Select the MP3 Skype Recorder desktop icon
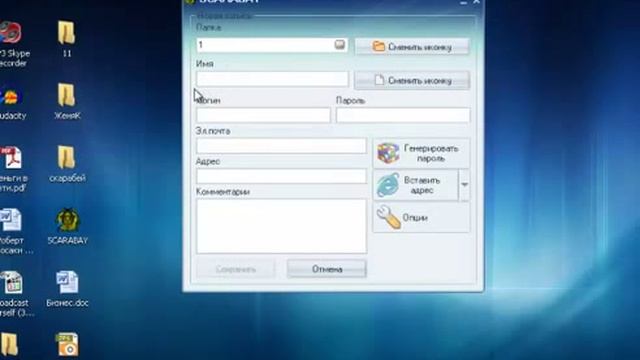 click(13, 44)
